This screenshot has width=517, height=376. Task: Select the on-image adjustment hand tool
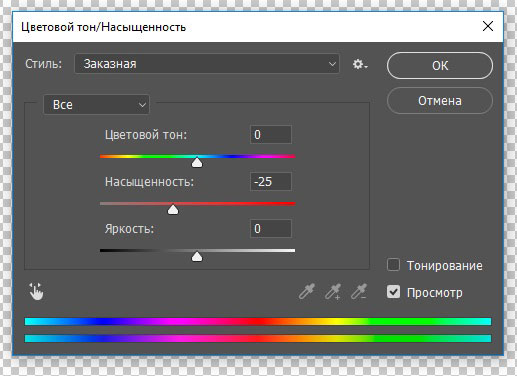pos(36,292)
